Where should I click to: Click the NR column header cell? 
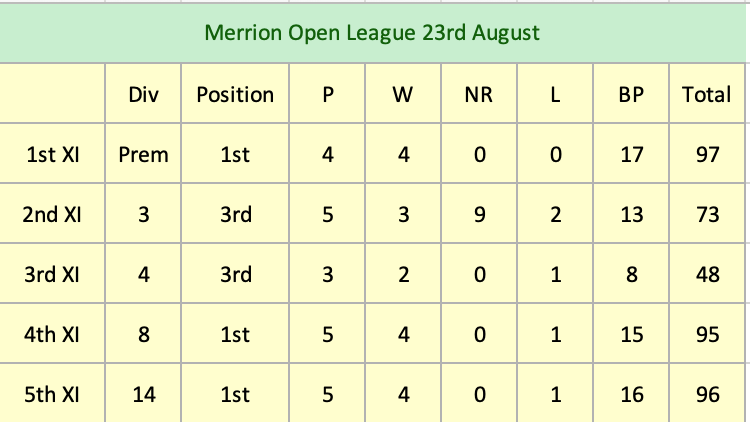coord(479,95)
